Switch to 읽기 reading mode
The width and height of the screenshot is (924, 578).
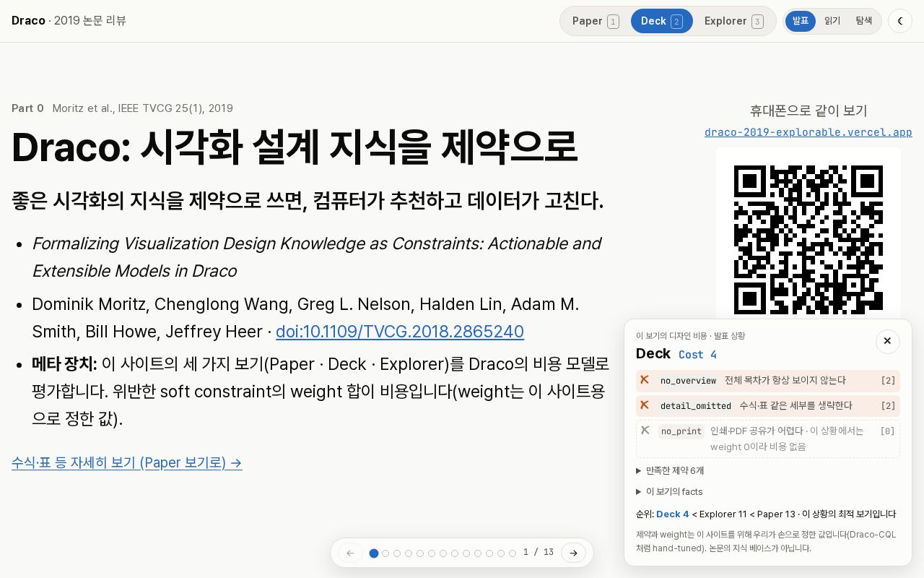(832, 21)
